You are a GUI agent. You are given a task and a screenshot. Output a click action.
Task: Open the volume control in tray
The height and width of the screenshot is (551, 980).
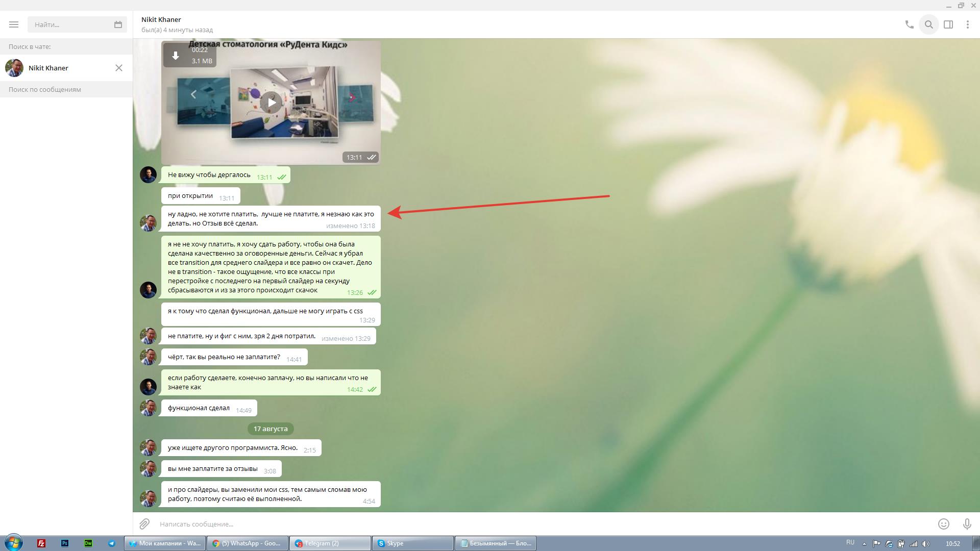(926, 544)
